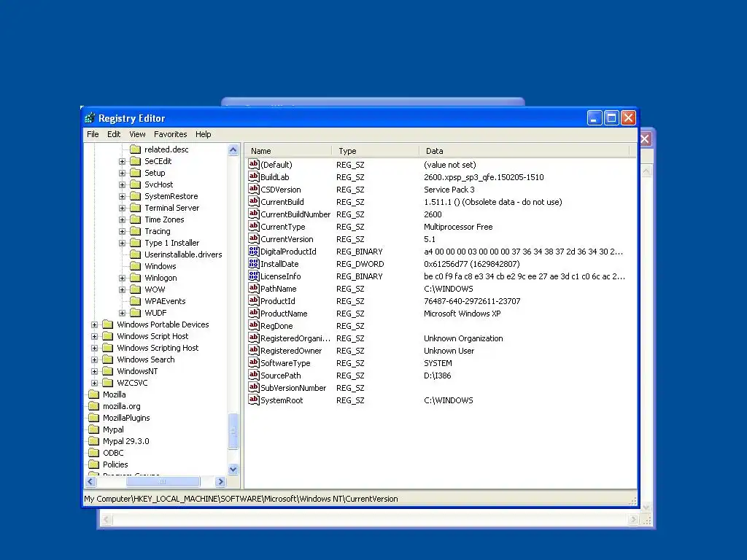Expand the Winlogon key
The width and height of the screenshot is (747, 560).
[x=122, y=278]
